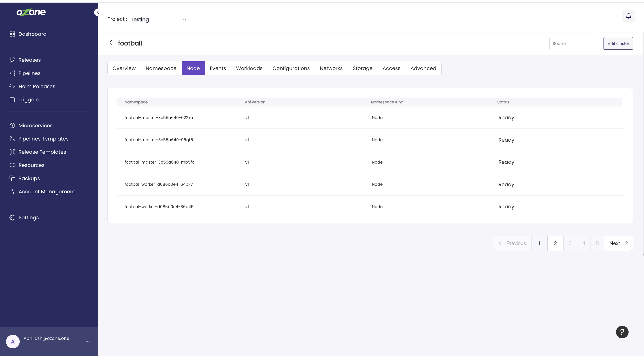The height and width of the screenshot is (356, 644).
Task: Open Dashboard from sidebar
Action: [x=32, y=34]
